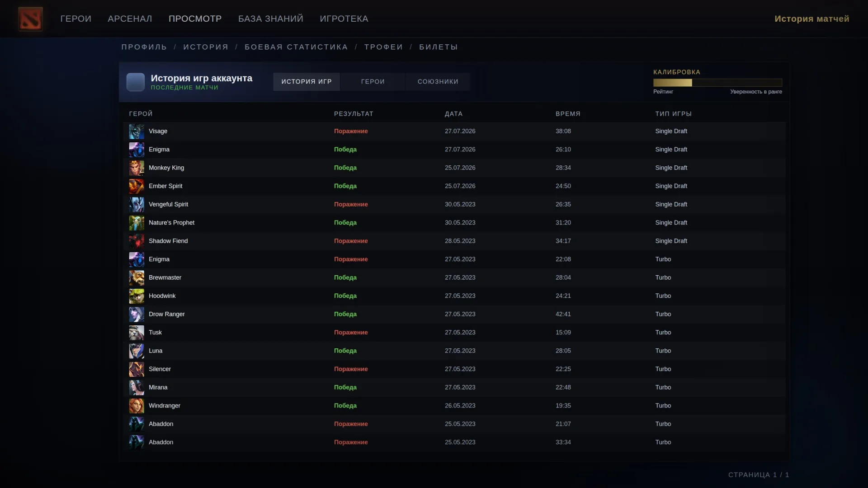The width and height of the screenshot is (868, 488).
Task: Click the duration 38:08 in Visage row
Action: (x=563, y=131)
